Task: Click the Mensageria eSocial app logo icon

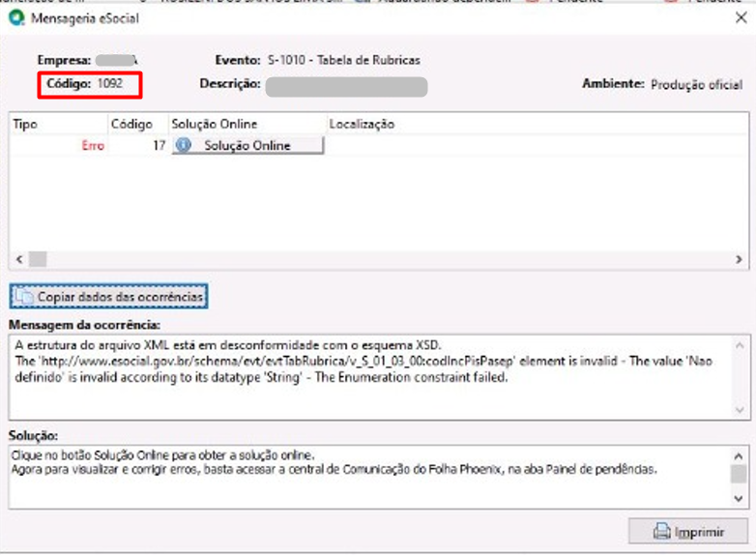Action: [x=16, y=17]
